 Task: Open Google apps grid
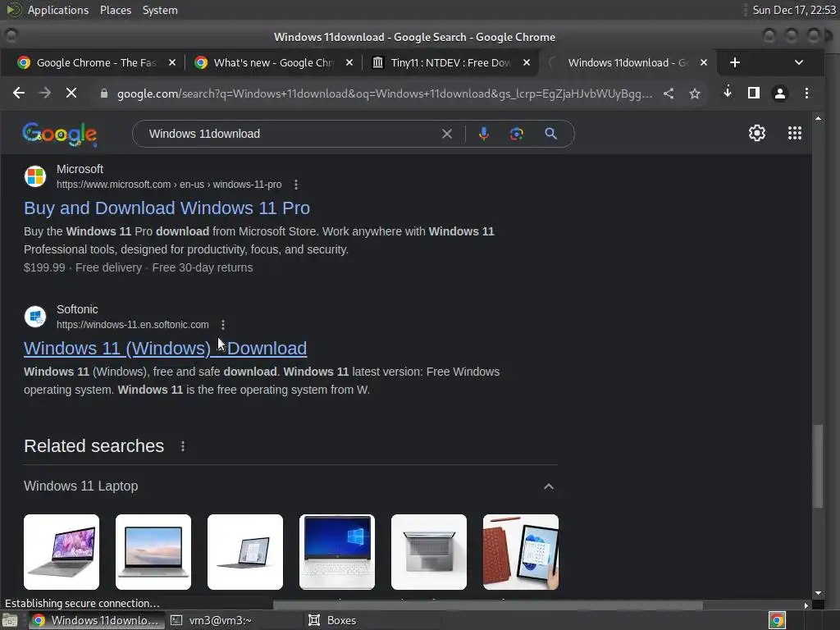[x=795, y=133]
